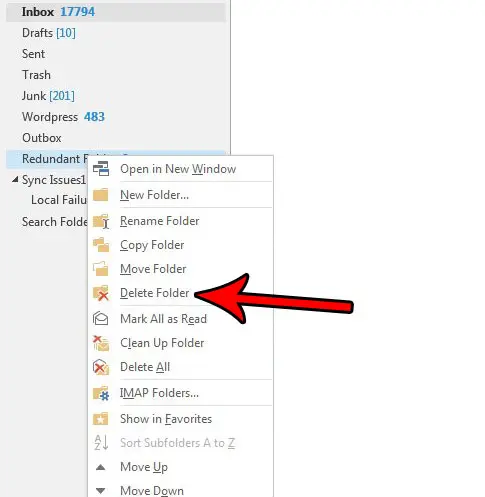485x497 pixels.
Task: Choose Mark All as Read
Action: [180, 319]
